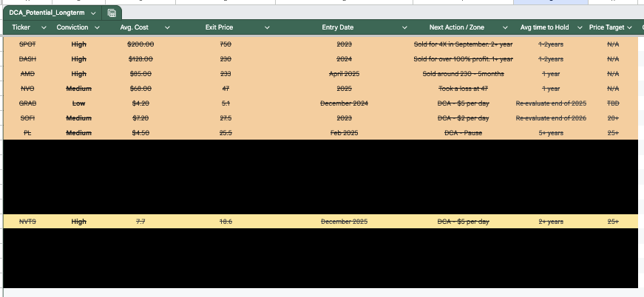The width and height of the screenshot is (644, 297).
Task: Select 'Re-evaluate end of 2026' cell
Action: click(551, 118)
